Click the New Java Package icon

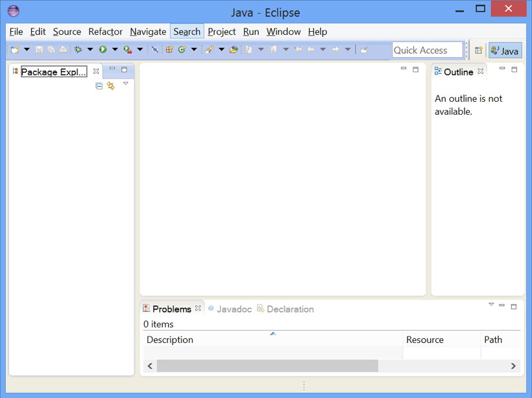point(169,49)
